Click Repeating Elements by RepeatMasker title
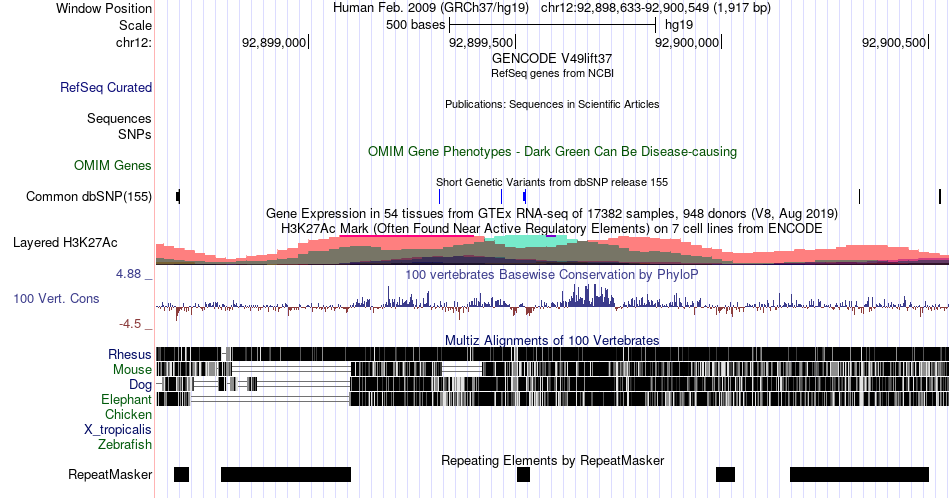Image resolution: width=950 pixels, height=498 pixels. point(552,460)
